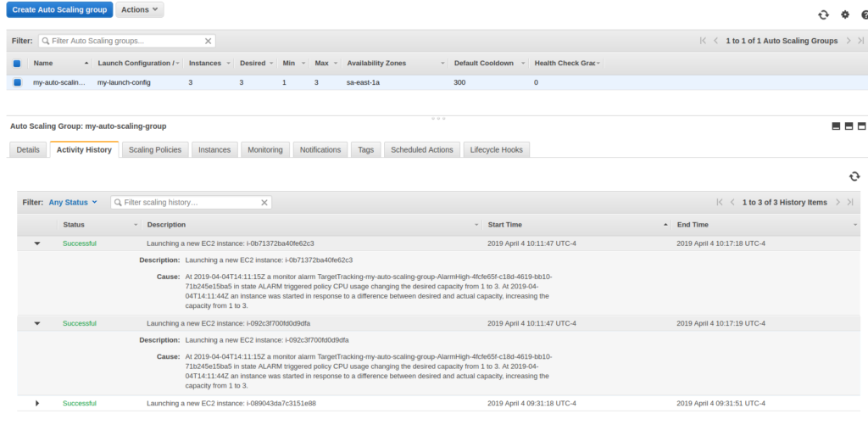Open the Lifecycle Hooks tab
This screenshot has width=868, height=425.
[497, 149]
